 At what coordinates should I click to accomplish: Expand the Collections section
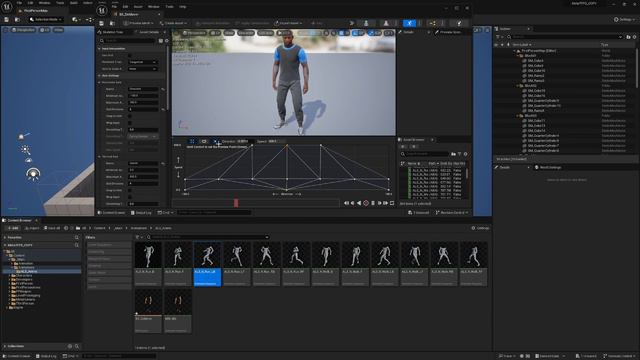5,346
